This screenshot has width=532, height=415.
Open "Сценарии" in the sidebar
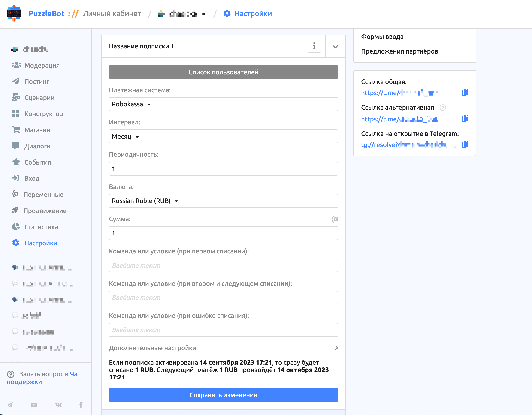point(33,97)
